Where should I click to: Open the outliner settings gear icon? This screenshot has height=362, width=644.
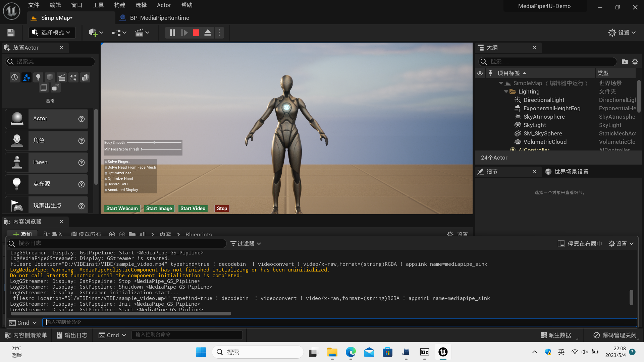coord(635,61)
